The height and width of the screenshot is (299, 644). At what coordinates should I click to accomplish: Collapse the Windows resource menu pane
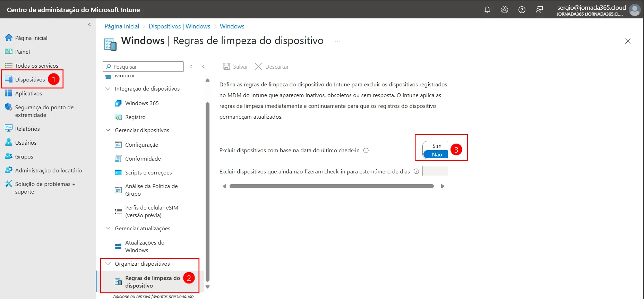[204, 67]
